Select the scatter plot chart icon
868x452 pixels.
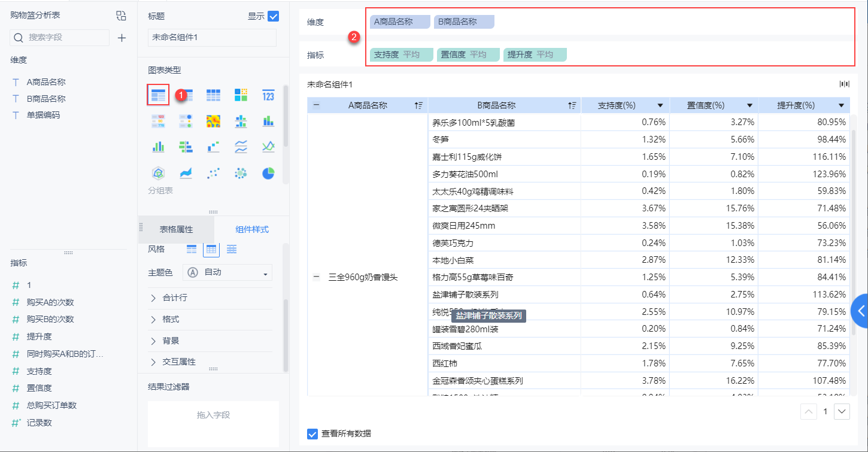click(x=213, y=174)
